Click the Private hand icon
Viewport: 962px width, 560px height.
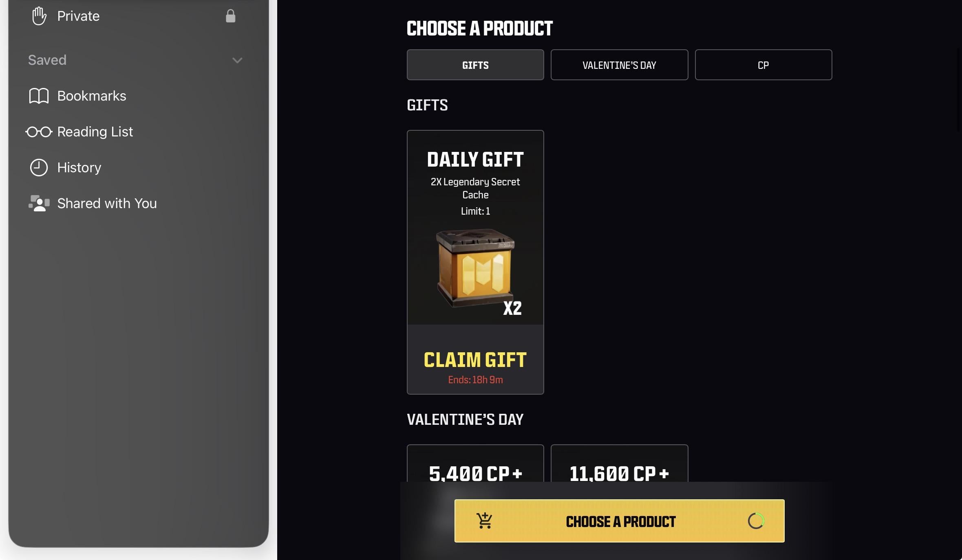pos(39,16)
